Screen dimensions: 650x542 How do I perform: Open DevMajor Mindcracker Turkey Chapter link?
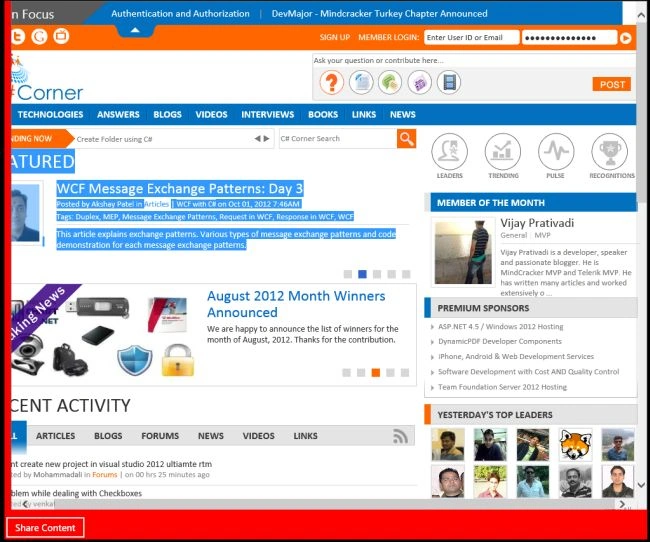(x=379, y=14)
